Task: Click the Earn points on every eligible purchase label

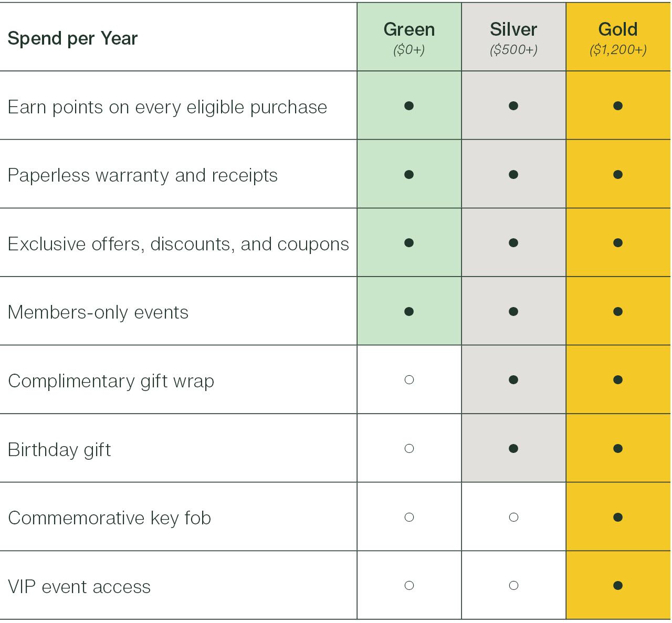Action: tap(167, 107)
